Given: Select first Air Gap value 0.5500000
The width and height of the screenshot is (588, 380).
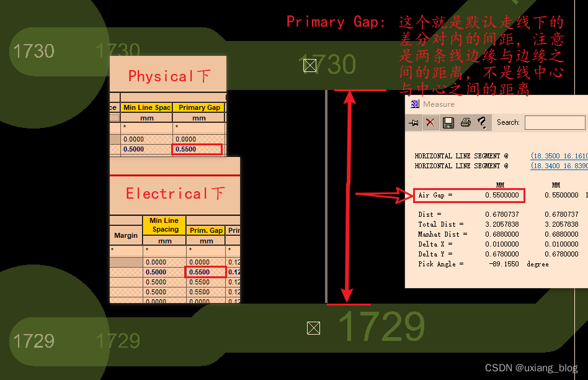Looking at the screenshot, I should (x=502, y=195).
